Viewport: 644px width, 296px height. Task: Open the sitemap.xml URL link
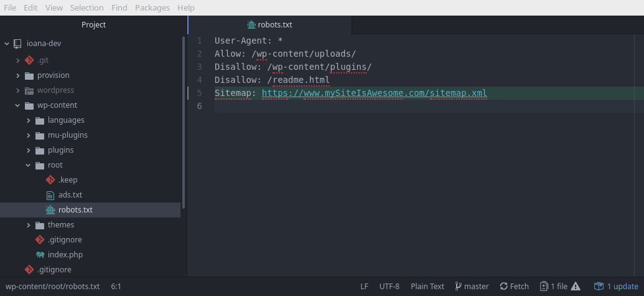375,93
